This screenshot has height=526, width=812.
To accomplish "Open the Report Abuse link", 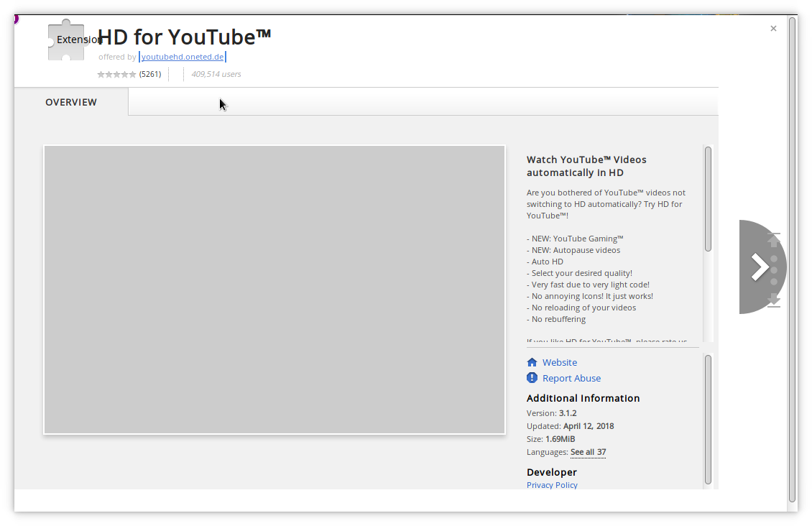I will 571,379.
